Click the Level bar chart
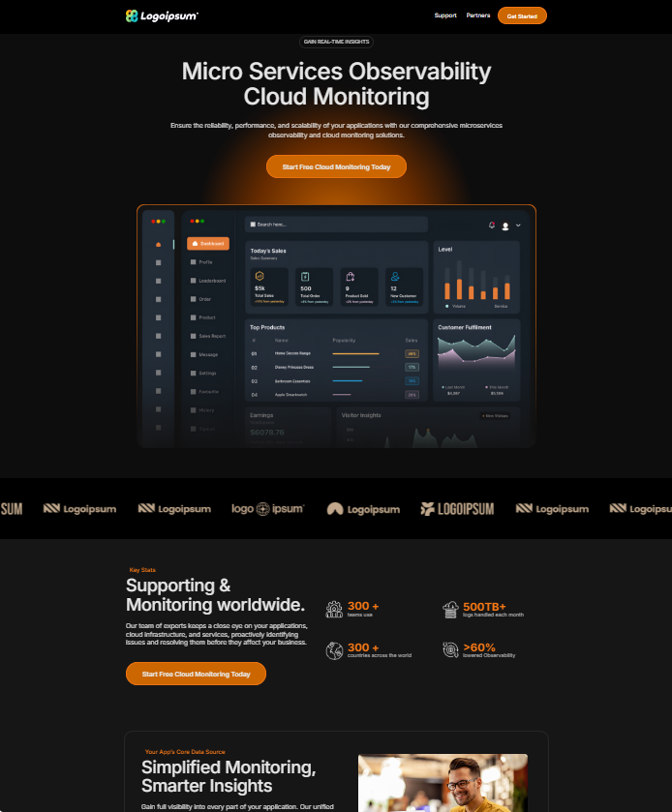672x812 pixels. point(476,280)
